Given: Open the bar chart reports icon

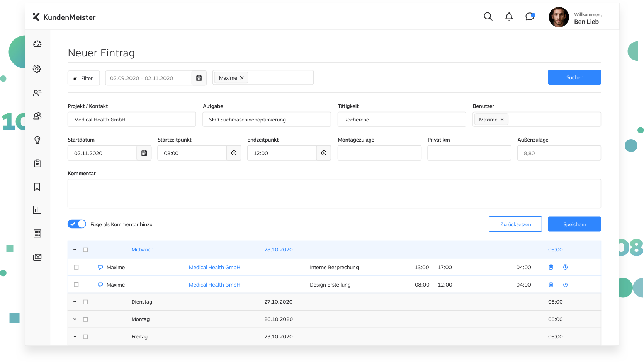Looking at the screenshot, I should (37, 210).
